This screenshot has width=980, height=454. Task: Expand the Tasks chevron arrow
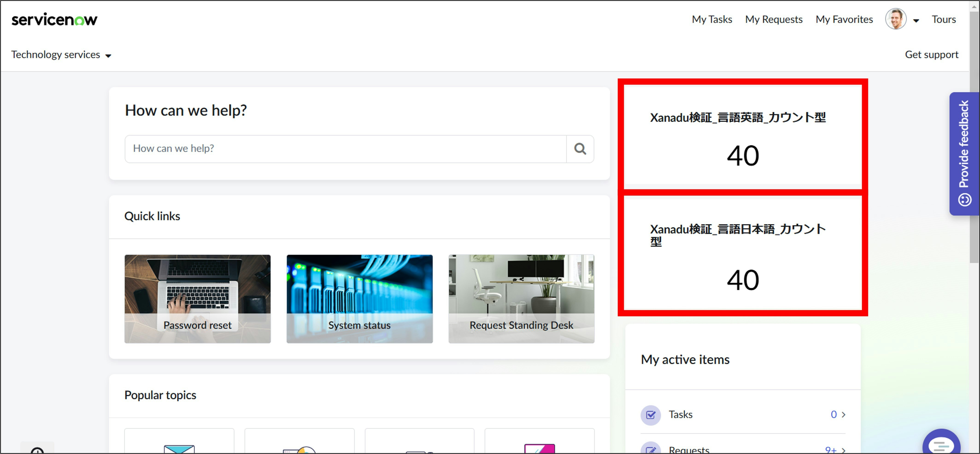tap(843, 414)
